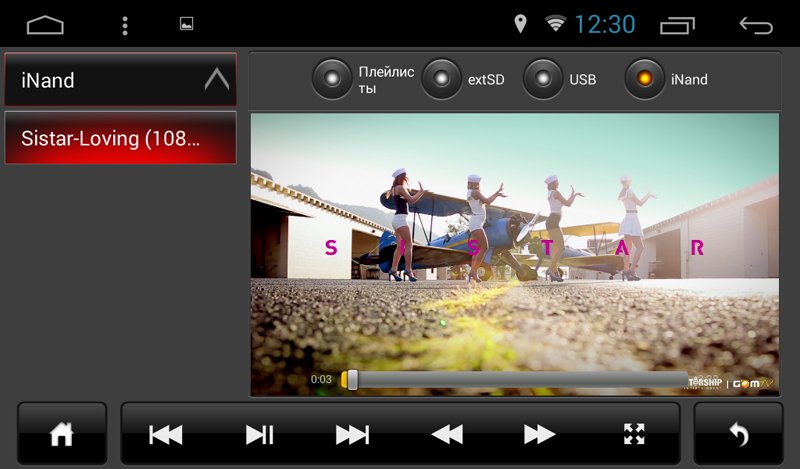This screenshot has height=469, width=800.
Task: Tap the Android home outline icon
Action: 45,24
